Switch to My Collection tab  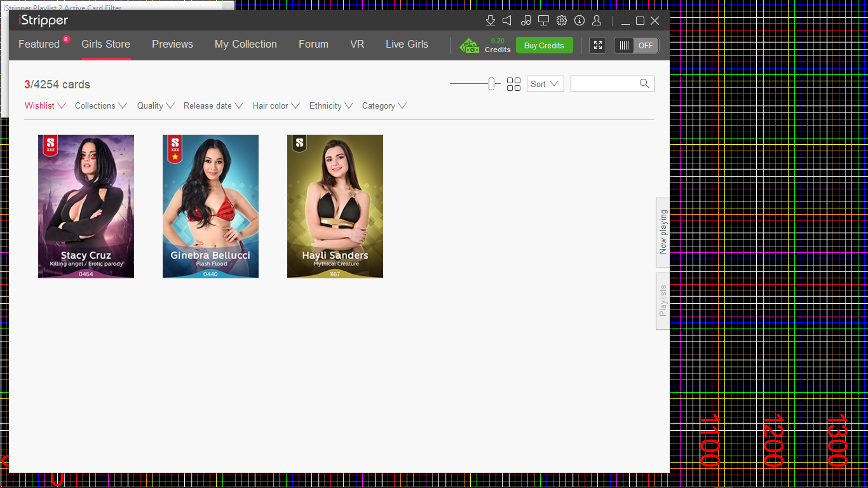point(245,44)
